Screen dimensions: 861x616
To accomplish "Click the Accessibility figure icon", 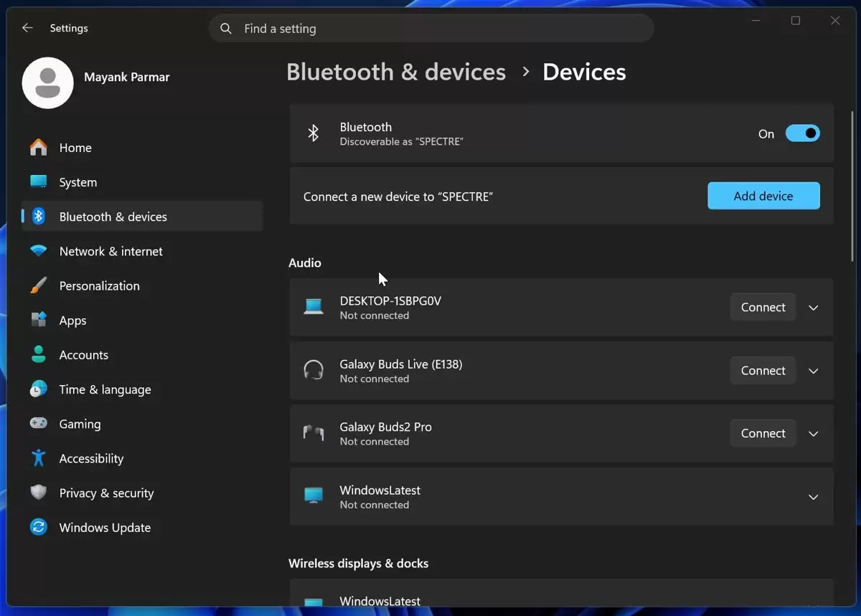I will click(x=39, y=458).
